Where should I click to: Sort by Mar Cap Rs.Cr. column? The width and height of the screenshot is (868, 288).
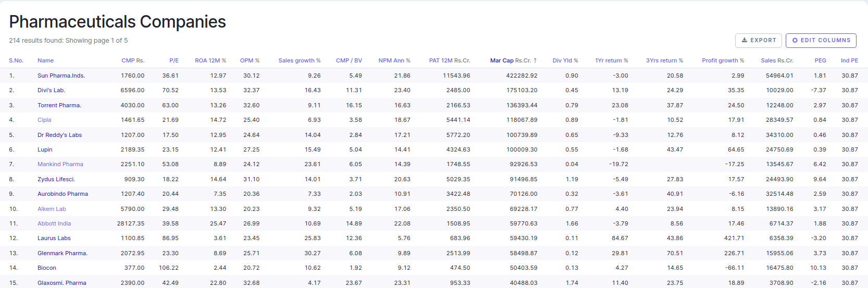[x=510, y=60]
